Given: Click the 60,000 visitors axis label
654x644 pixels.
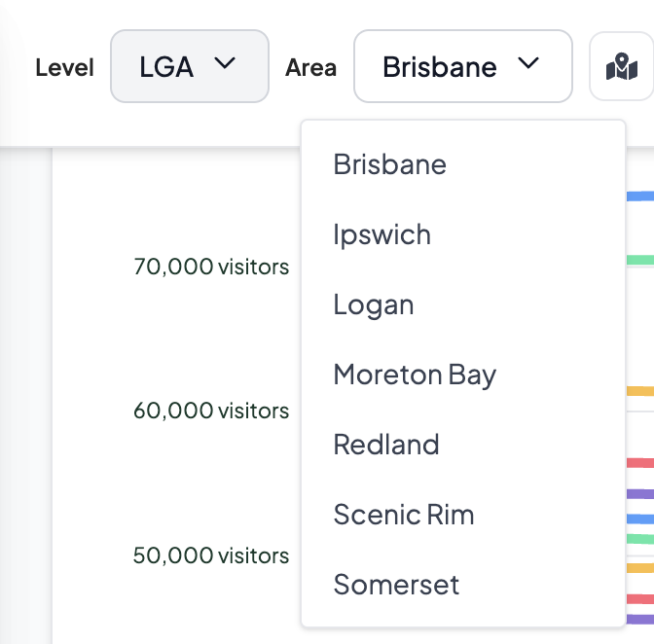Looking at the screenshot, I should pos(211,411).
